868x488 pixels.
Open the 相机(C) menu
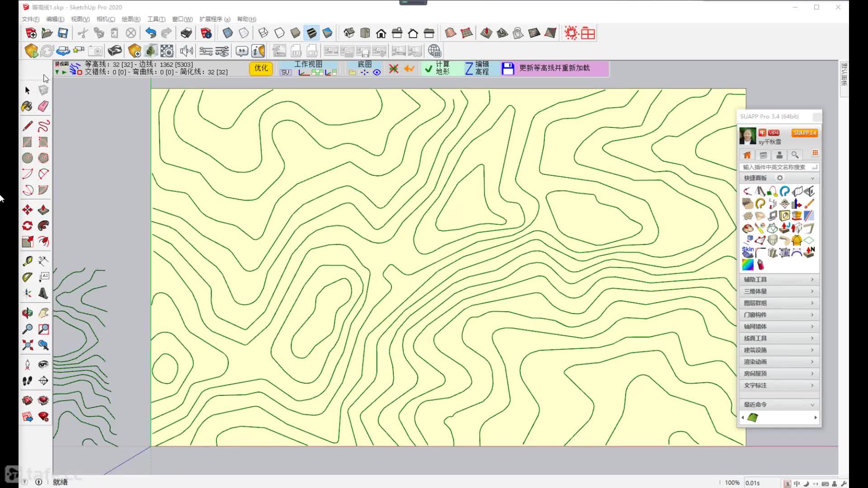(106, 19)
